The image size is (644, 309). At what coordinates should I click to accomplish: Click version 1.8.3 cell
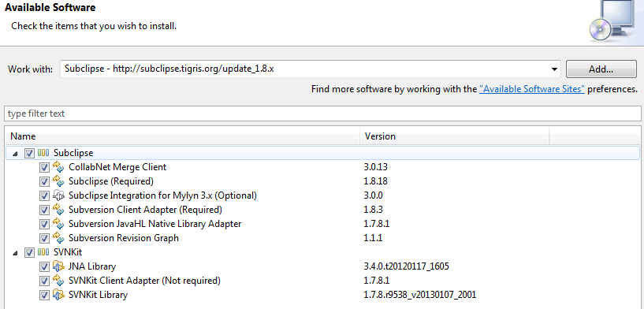coord(374,210)
